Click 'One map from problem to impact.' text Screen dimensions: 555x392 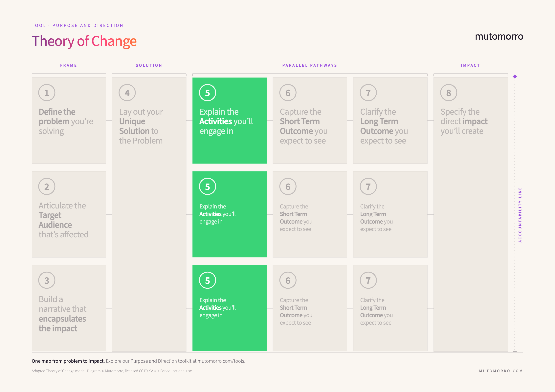coord(68,361)
